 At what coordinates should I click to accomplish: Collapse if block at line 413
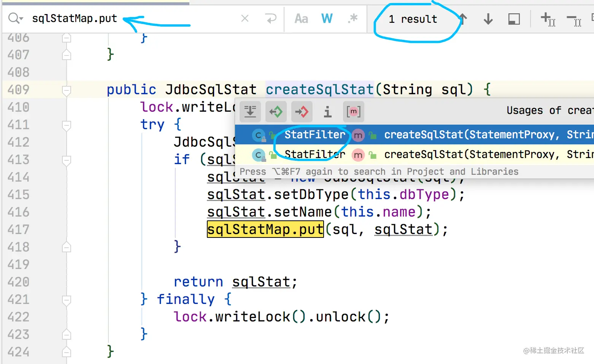[x=67, y=160]
